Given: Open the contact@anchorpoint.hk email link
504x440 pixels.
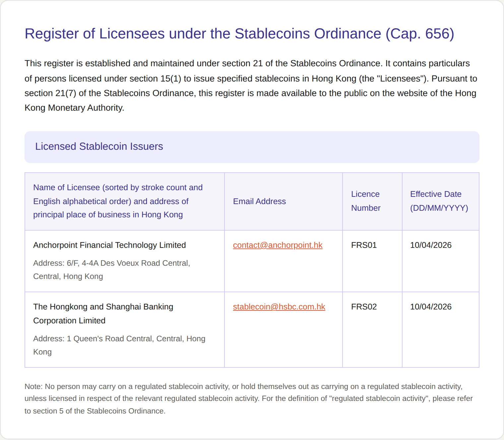Looking at the screenshot, I should coord(278,245).
